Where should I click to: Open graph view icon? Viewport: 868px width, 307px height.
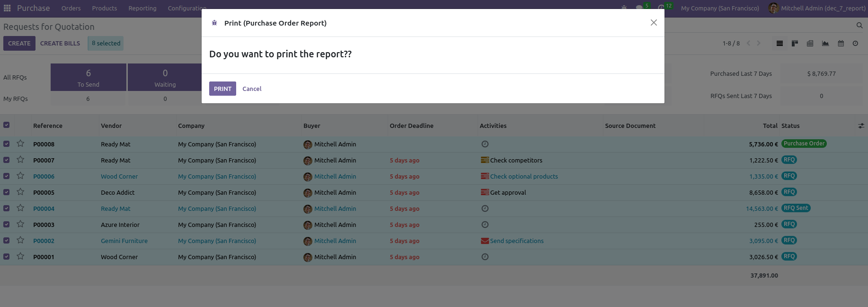[825, 44]
